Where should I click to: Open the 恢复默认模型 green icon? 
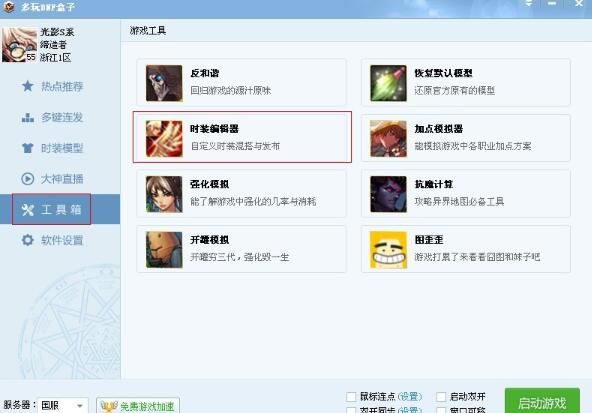[x=388, y=83]
